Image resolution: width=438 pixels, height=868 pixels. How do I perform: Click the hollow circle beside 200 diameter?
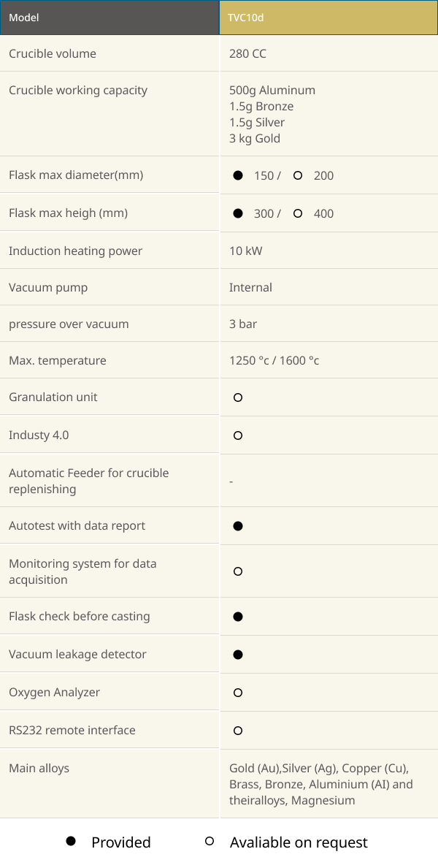point(298,175)
